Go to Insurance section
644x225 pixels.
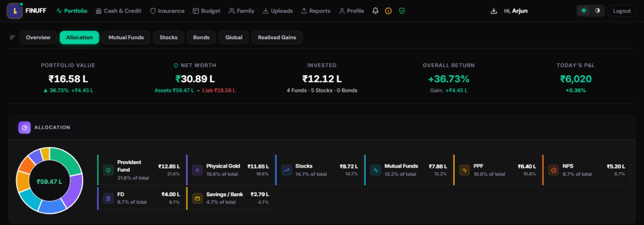[x=167, y=11]
